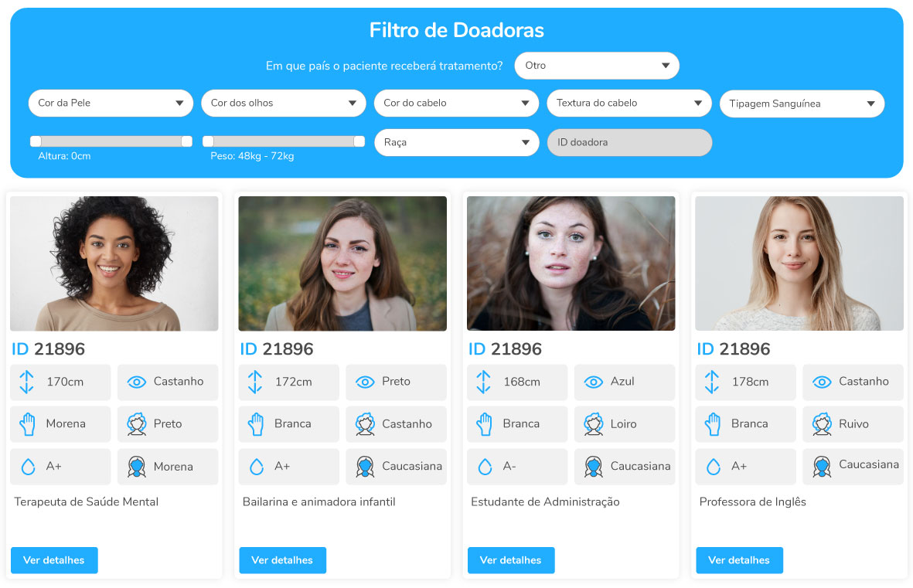Click Ver detalhes for Bailarina e animadora infantil
Image resolution: width=913 pixels, height=588 pixels.
282,560
